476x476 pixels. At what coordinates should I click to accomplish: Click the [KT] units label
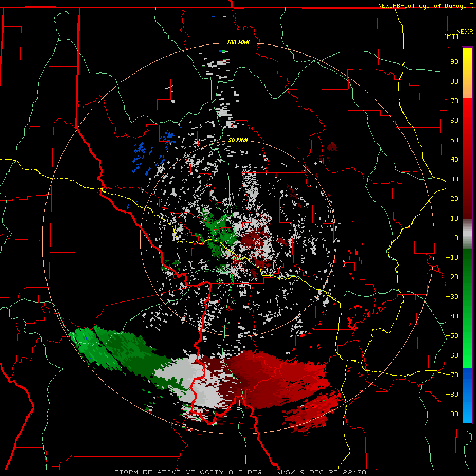pos(452,36)
